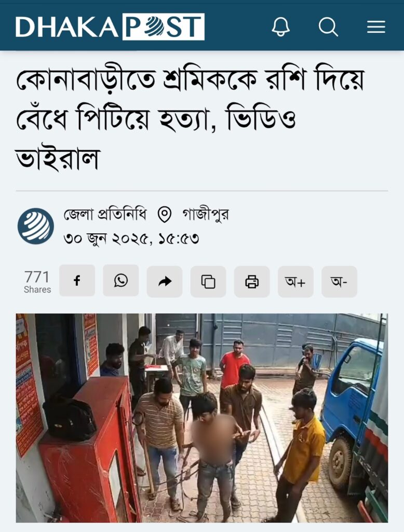Open the hamburger menu

click(376, 26)
